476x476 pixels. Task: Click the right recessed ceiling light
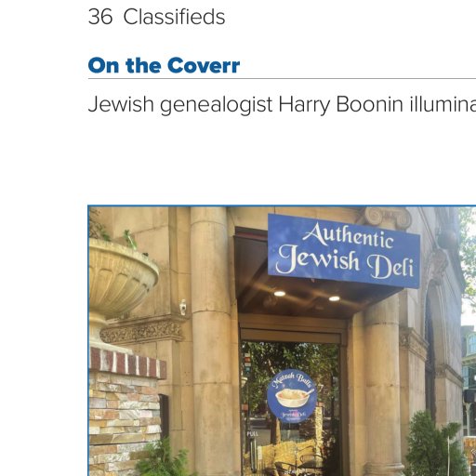click(x=335, y=298)
